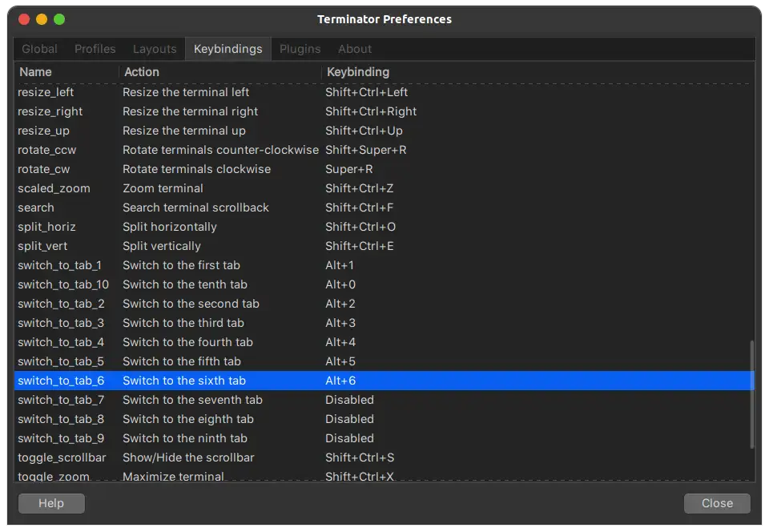The width and height of the screenshot is (769, 532).
Task: Click the 'Switch to the tenth tab' action
Action: (185, 284)
